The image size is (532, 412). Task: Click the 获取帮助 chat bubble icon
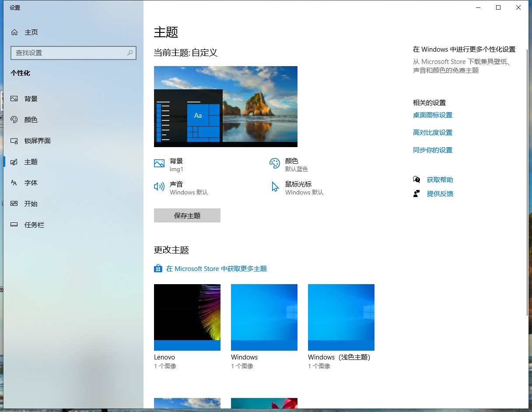[416, 180]
